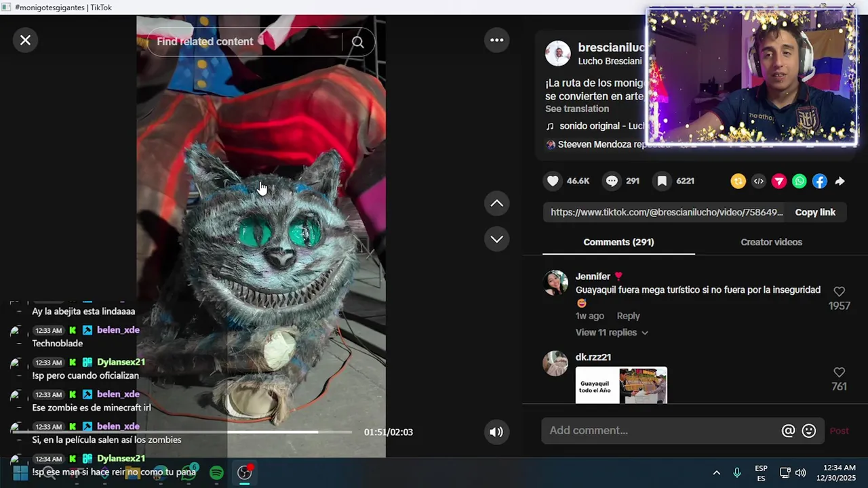868x488 pixels.
Task: Open the three-dot more options menu
Action: click(497, 40)
